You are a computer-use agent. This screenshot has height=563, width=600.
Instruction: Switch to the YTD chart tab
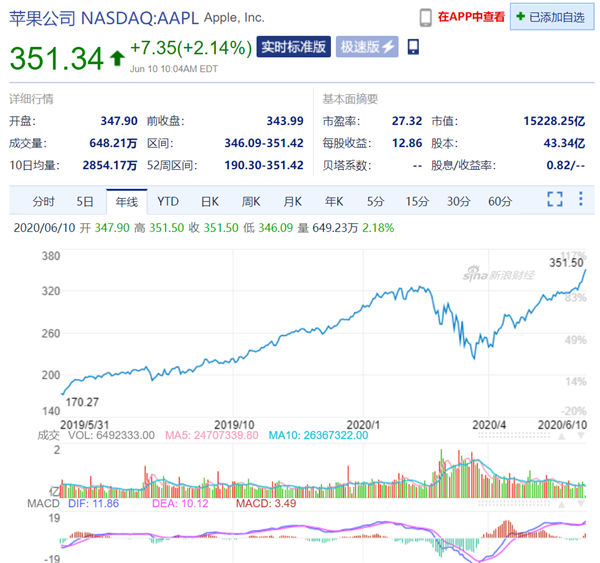(168, 201)
